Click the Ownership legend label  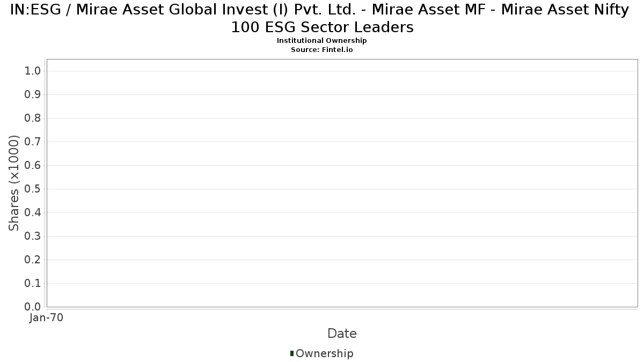[325, 353]
